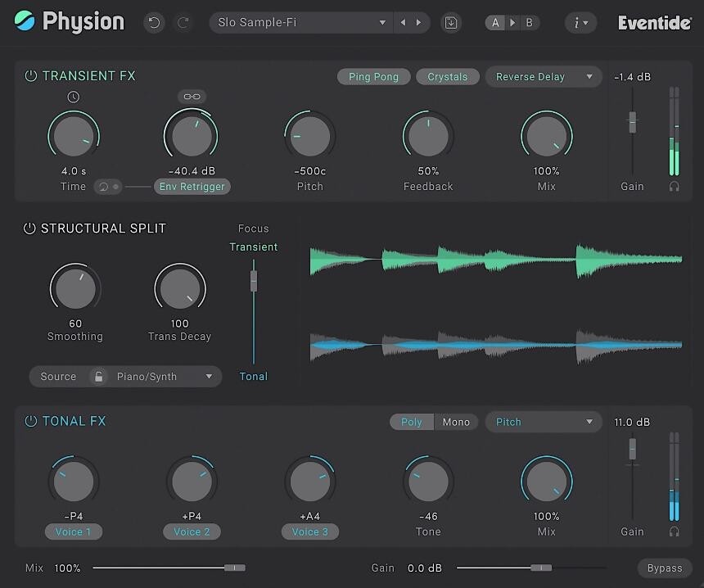This screenshot has width=704, height=588.
Task: Toggle Transient FX power button
Action: [30, 76]
